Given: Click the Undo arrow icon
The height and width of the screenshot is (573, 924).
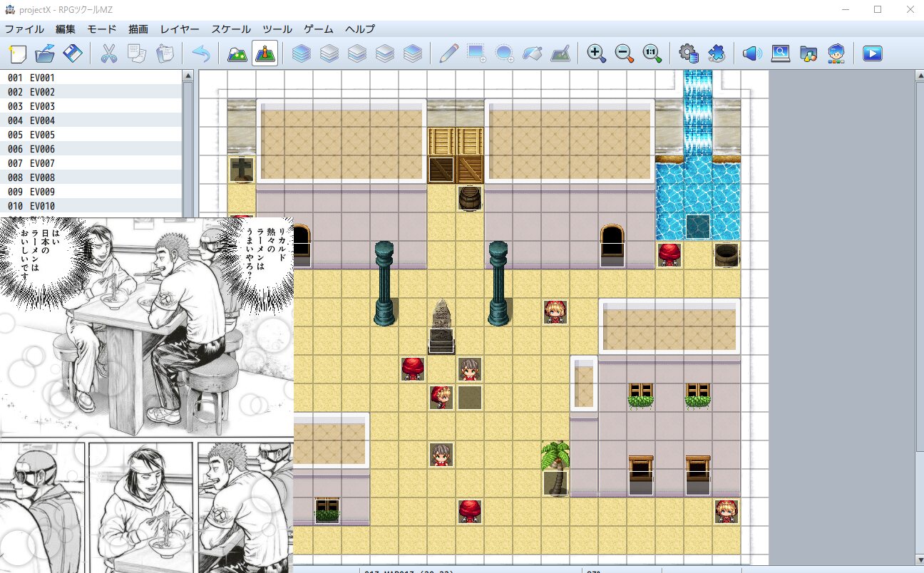Looking at the screenshot, I should pyautogui.click(x=201, y=53).
